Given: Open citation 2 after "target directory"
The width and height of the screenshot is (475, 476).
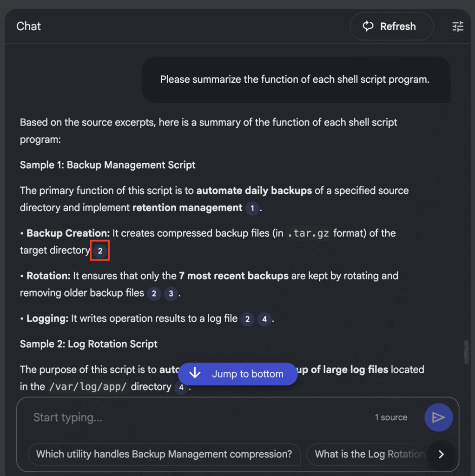Looking at the screenshot, I should tap(100, 251).
